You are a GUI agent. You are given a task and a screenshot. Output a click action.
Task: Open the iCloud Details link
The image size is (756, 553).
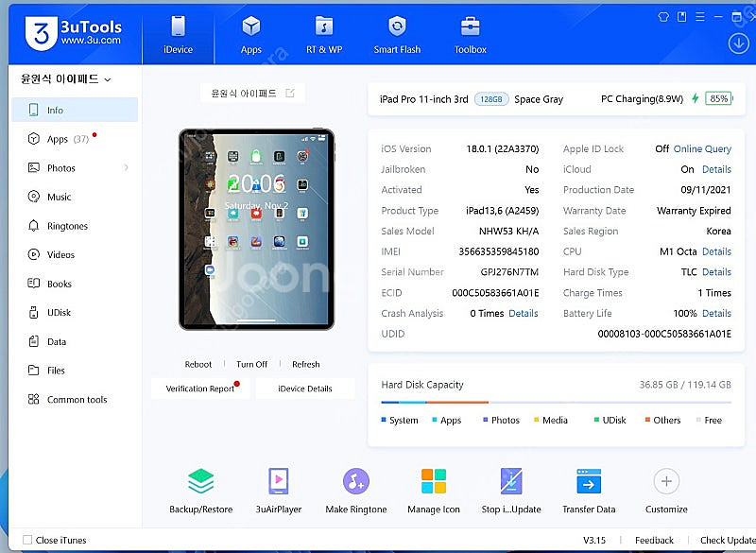click(x=716, y=169)
